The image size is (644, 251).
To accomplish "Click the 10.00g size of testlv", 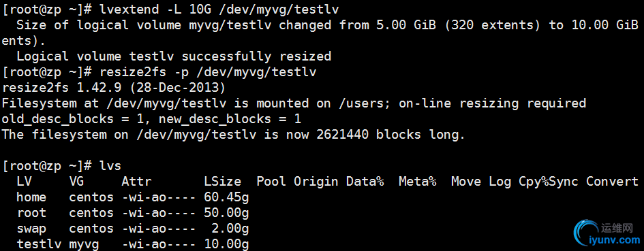I will click(x=226, y=244).
